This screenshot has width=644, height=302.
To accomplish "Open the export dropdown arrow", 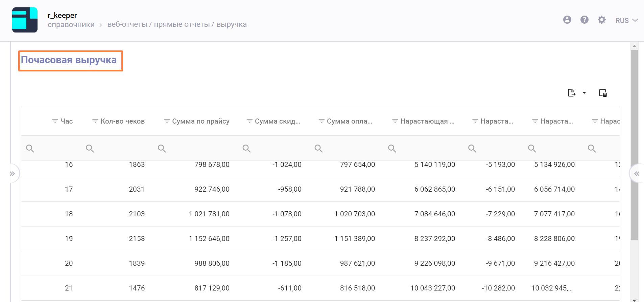I will pyautogui.click(x=584, y=93).
